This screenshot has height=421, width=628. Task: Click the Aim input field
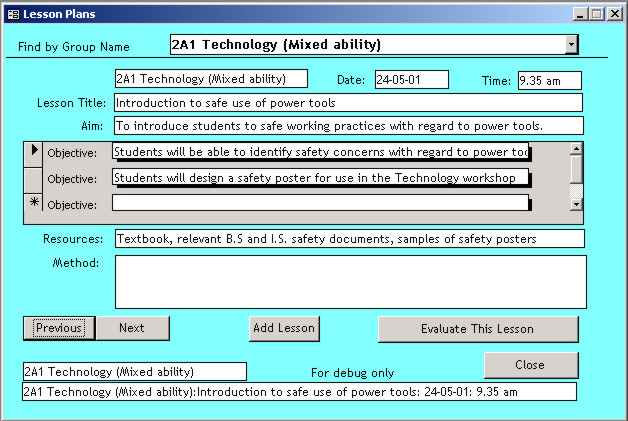[348, 126]
